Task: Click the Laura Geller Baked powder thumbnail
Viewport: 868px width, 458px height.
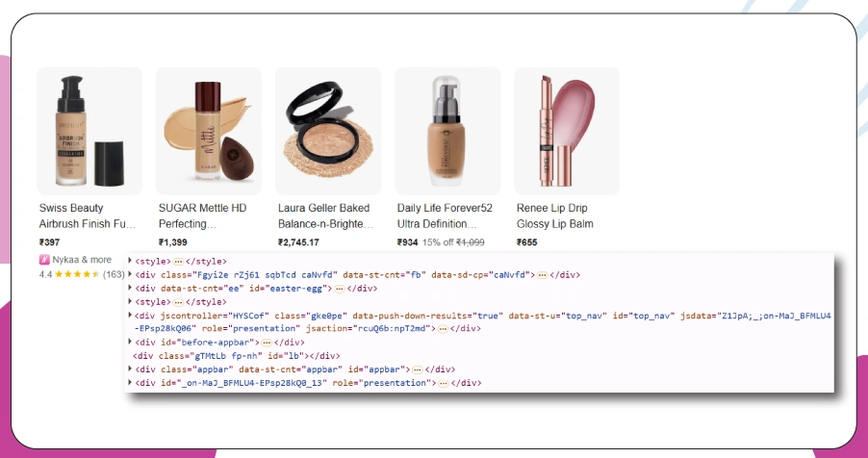Action: (x=328, y=131)
